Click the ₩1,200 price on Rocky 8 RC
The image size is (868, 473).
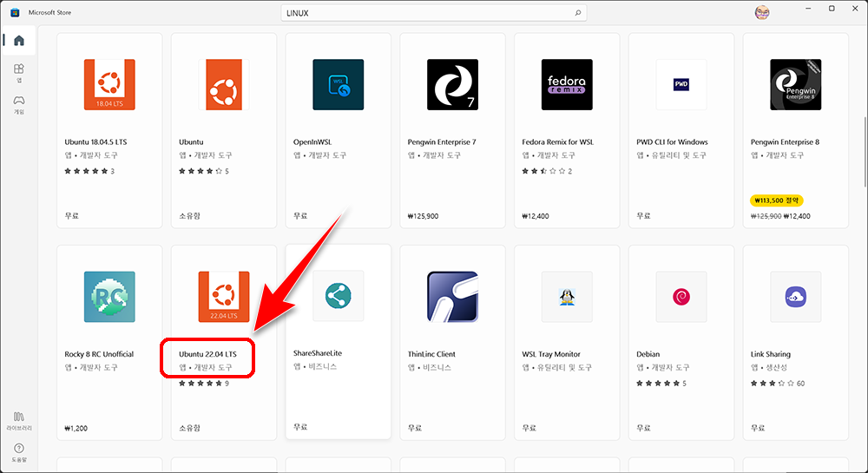[x=76, y=428]
